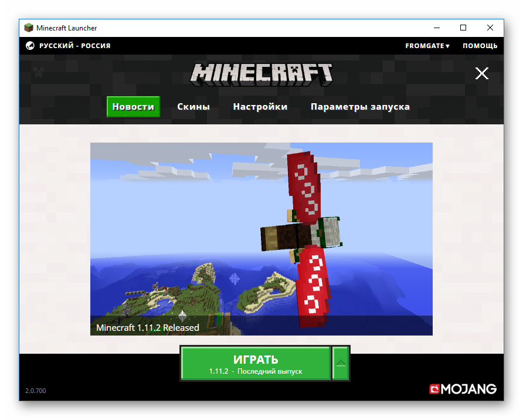Open the Minecraft 1.11.2 Released news caption
The image size is (523, 420).
[148, 327]
